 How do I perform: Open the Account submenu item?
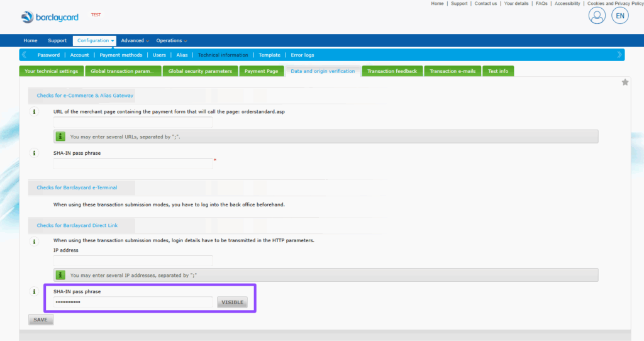coord(80,55)
